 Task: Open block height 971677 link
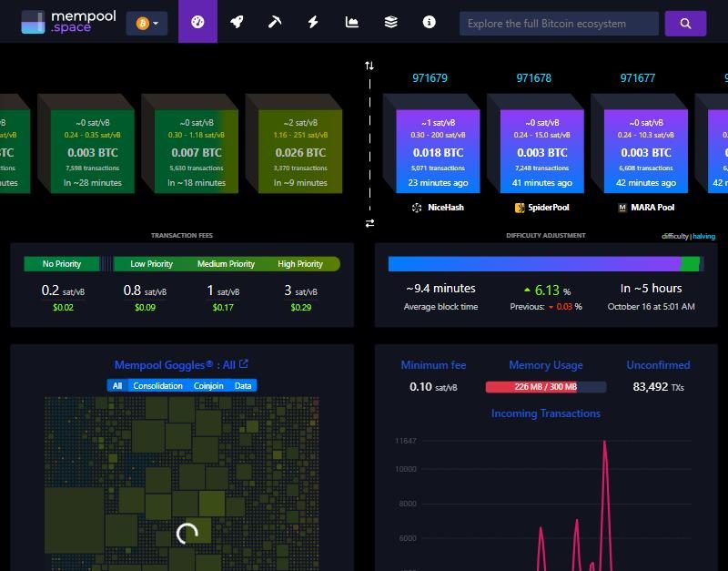pyautogui.click(x=638, y=78)
